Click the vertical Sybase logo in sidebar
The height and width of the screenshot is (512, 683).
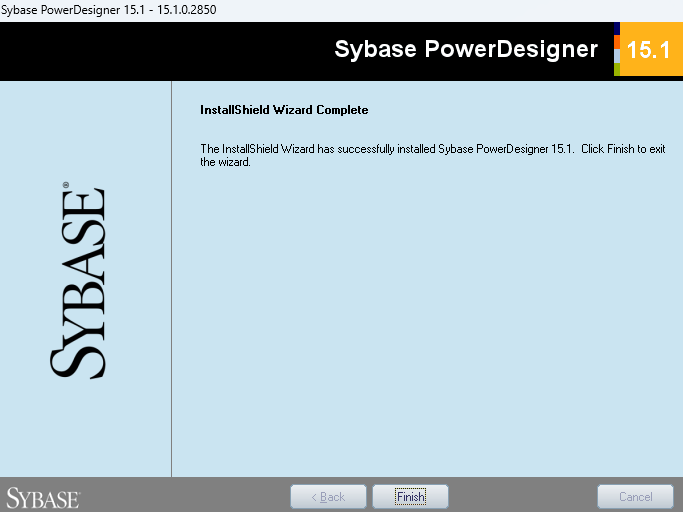[x=78, y=280]
